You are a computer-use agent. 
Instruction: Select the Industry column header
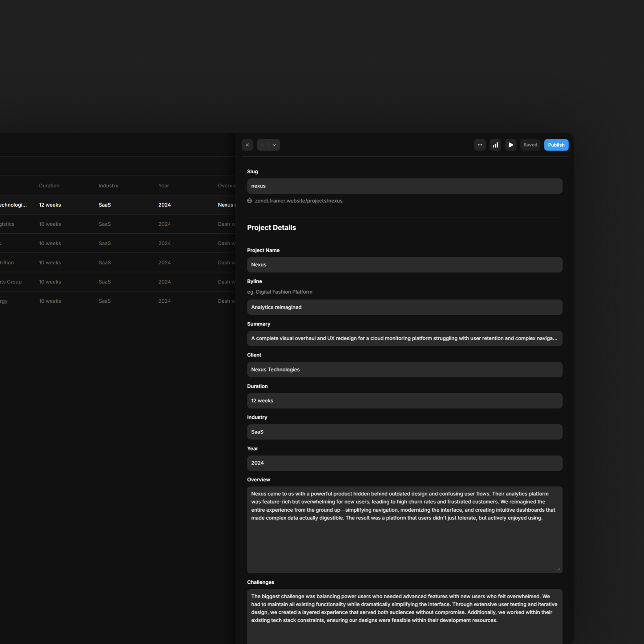tap(108, 186)
